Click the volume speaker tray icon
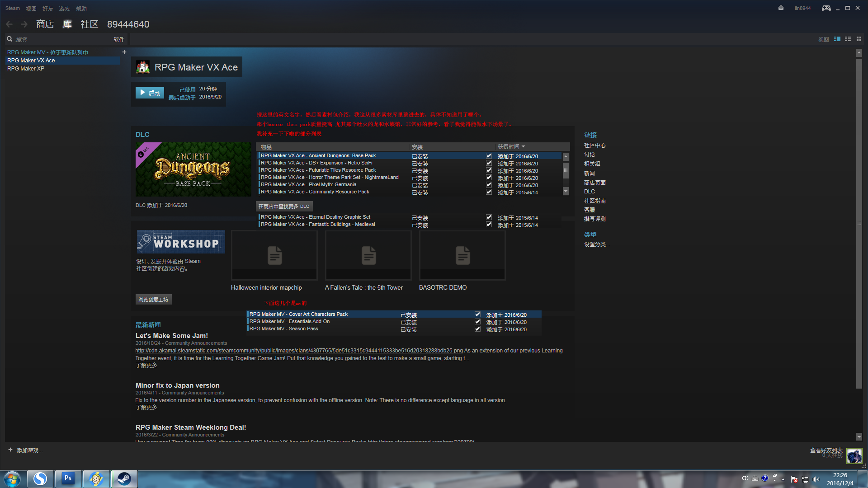 pyautogui.click(x=816, y=479)
